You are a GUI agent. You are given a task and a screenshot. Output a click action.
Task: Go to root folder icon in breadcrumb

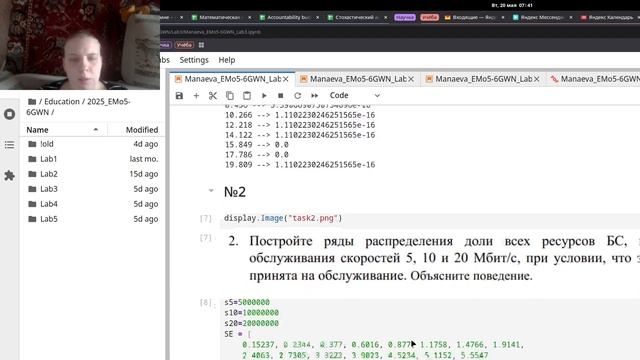click(x=32, y=102)
